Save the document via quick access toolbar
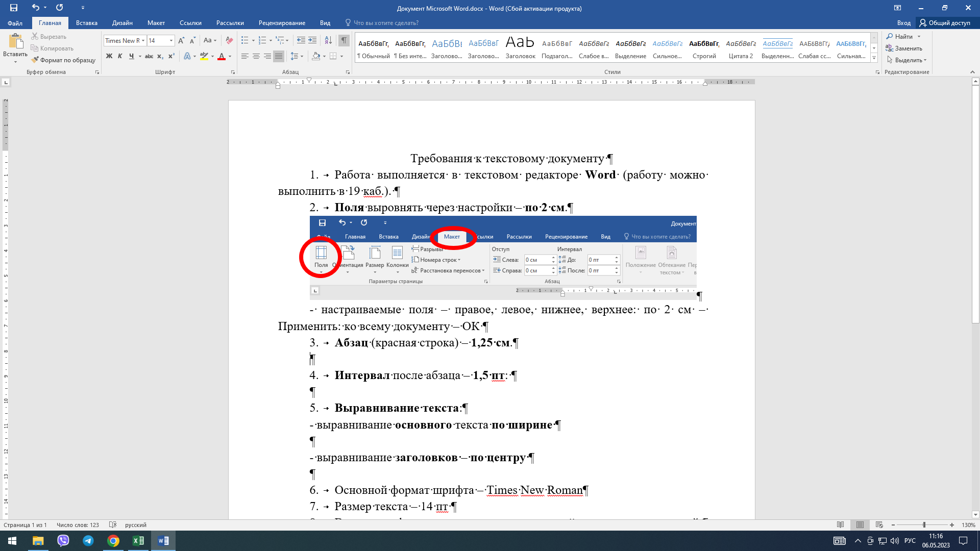This screenshot has height=551, width=980. pyautogui.click(x=14, y=8)
